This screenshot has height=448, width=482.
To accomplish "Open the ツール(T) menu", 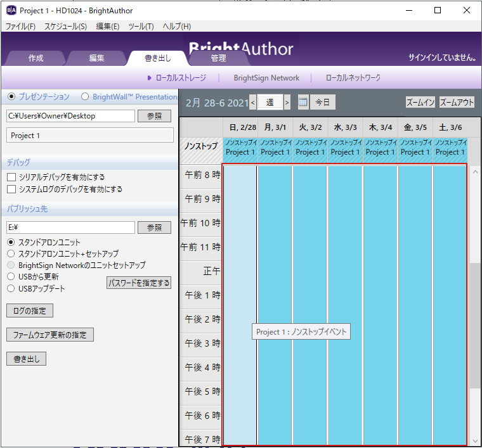I will tap(141, 27).
